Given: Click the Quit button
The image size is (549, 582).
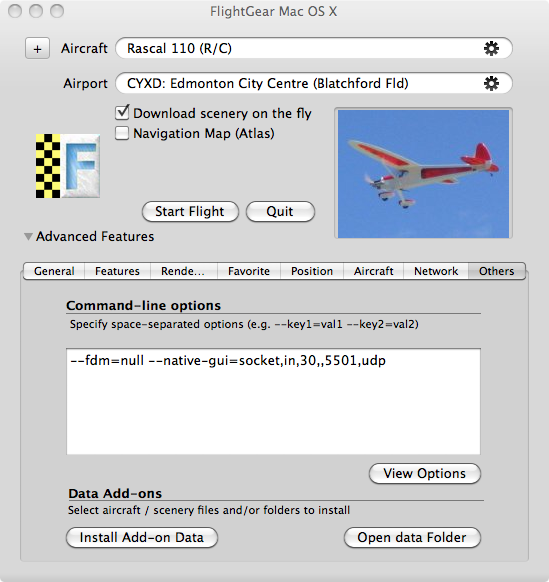Looking at the screenshot, I should (280, 212).
